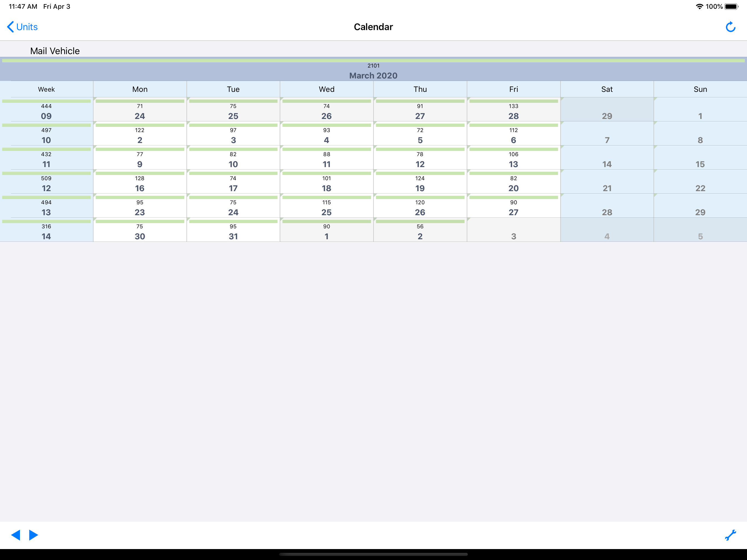
Task: Select Saturday March 21 cell
Action: click(607, 182)
